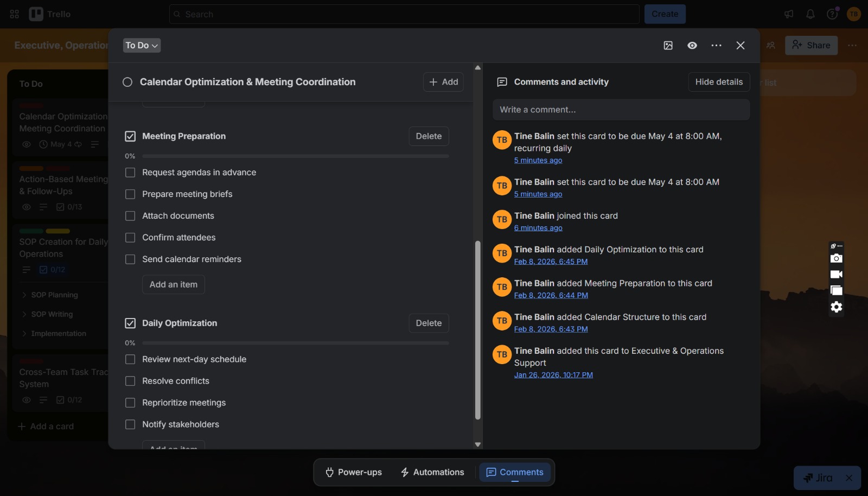Click the Daily Optimization progress bar
868x496 pixels.
point(295,343)
